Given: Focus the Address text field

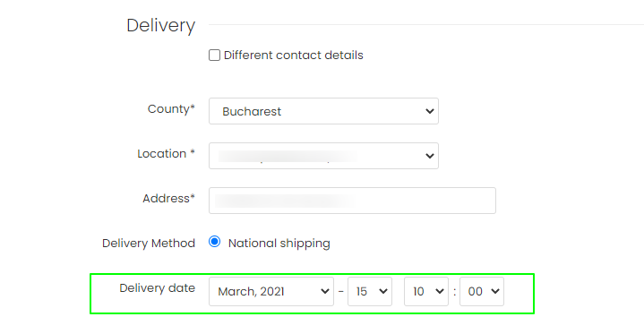Looking at the screenshot, I should 352,201.
